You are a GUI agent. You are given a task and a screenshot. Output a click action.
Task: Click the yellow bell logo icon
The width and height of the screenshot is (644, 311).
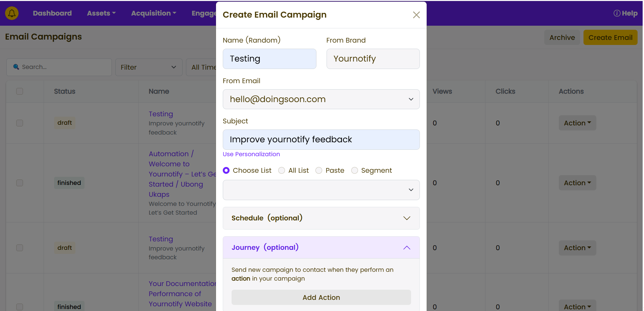click(12, 13)
